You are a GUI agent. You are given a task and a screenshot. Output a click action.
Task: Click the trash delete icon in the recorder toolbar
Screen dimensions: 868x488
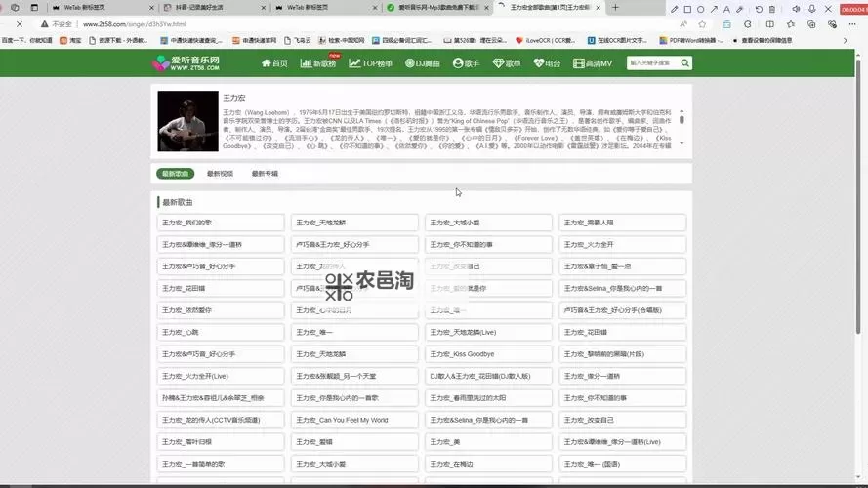(x=771, y=9)
